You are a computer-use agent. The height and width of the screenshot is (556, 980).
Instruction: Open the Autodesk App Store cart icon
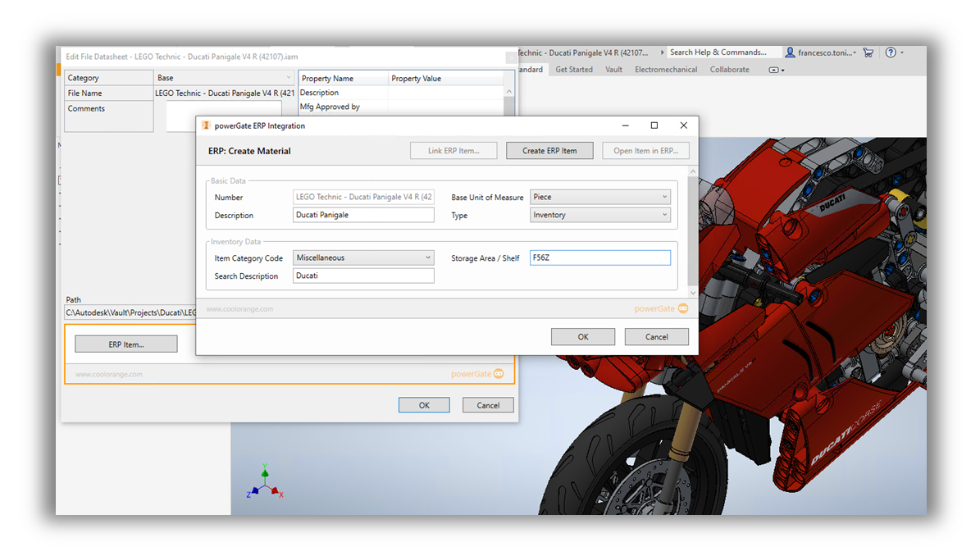pyautogui.click(x=868, y=52)
